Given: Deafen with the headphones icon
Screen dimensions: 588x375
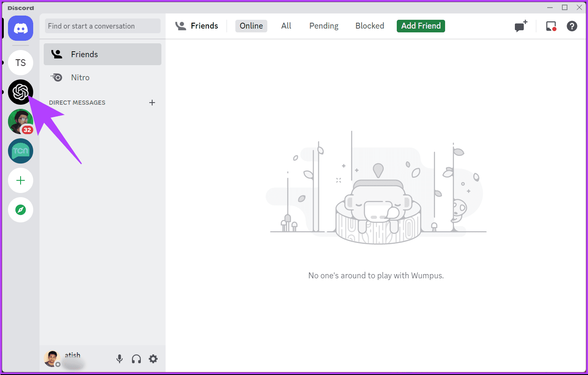Looking at the screenshot, I should (136, 359).
